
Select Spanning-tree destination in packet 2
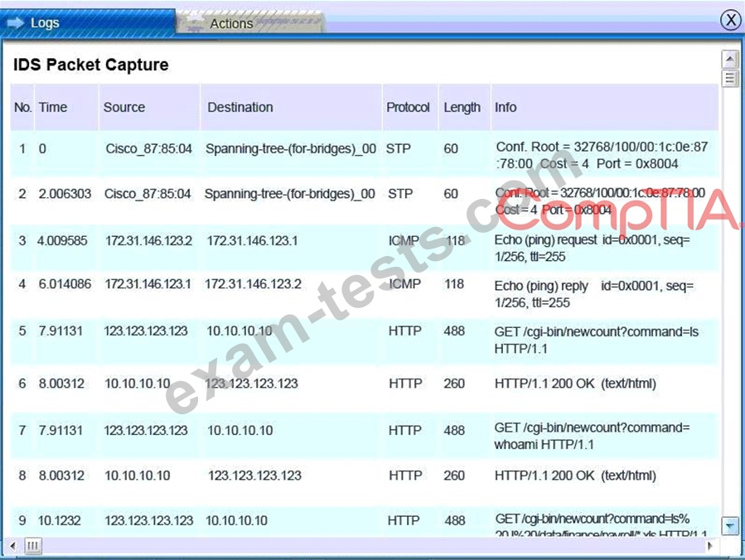tap(290, 194)
